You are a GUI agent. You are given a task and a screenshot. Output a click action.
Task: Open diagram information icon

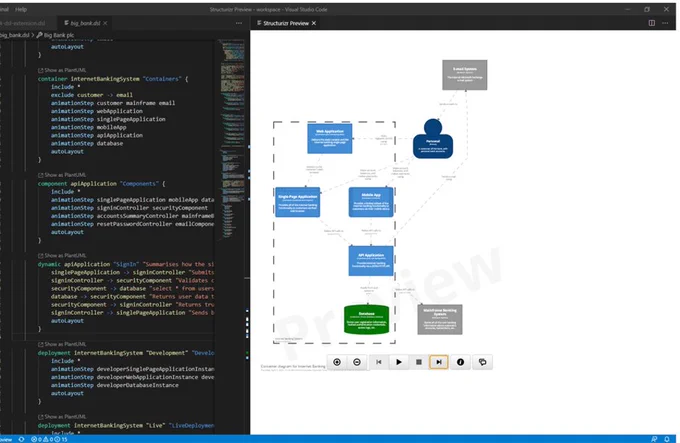(461, 362)
